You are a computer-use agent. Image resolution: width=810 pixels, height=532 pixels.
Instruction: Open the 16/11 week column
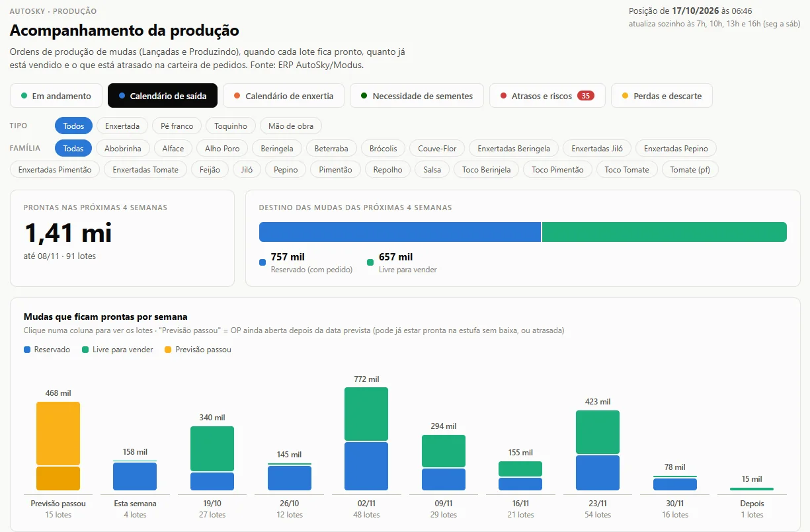click(x=520, y=476)
